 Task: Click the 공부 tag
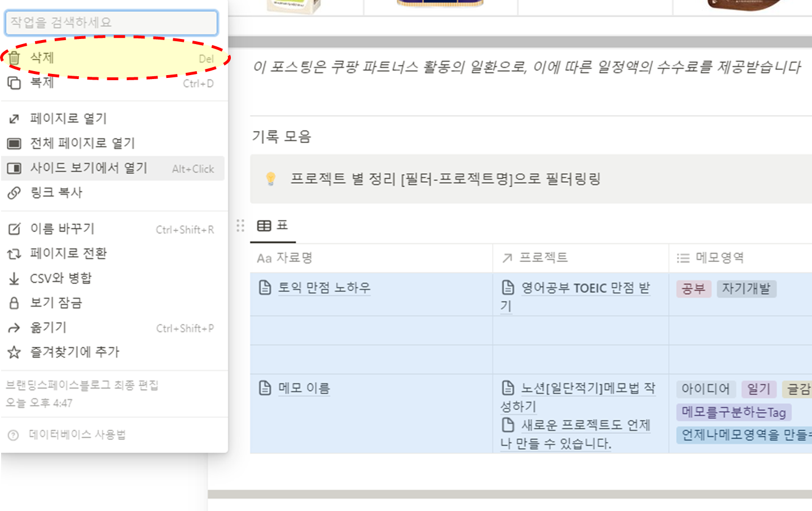(694, 289)
